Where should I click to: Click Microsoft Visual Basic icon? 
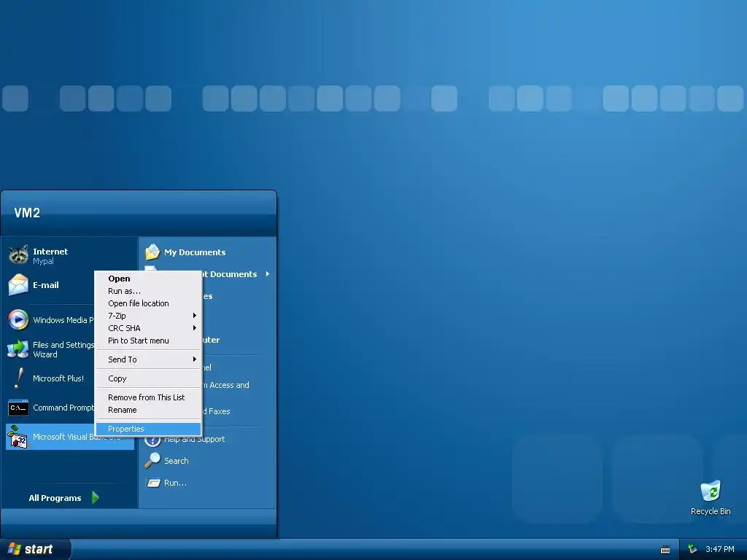point(18,437)
